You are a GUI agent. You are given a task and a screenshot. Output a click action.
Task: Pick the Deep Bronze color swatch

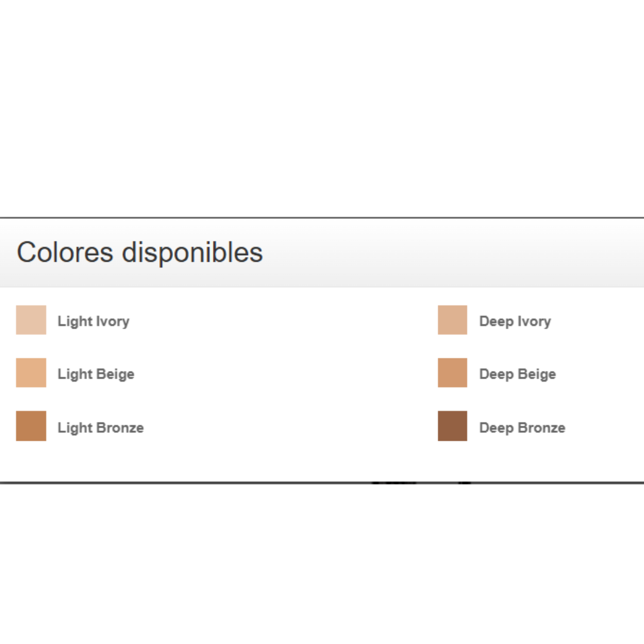tap(452, 426)
